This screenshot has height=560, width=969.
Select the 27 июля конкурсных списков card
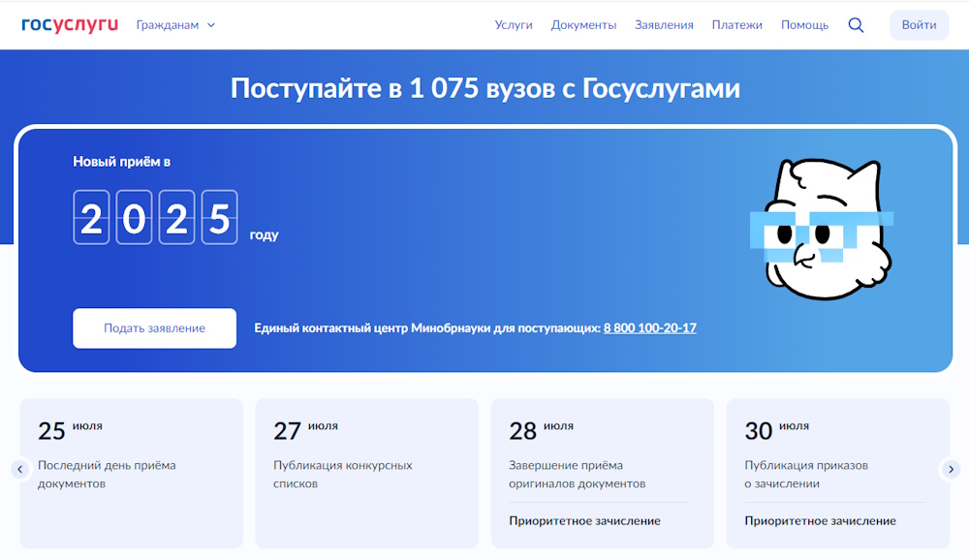click(366, 473)
